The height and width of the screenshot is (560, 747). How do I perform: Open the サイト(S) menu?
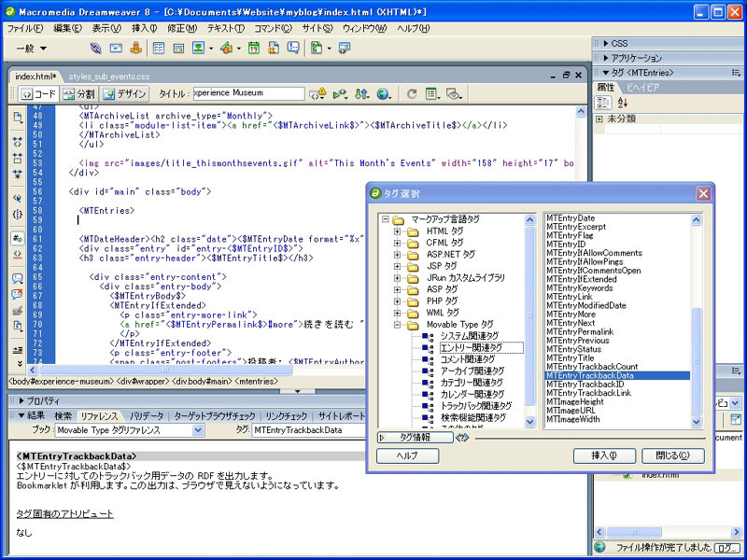point(317,29)
